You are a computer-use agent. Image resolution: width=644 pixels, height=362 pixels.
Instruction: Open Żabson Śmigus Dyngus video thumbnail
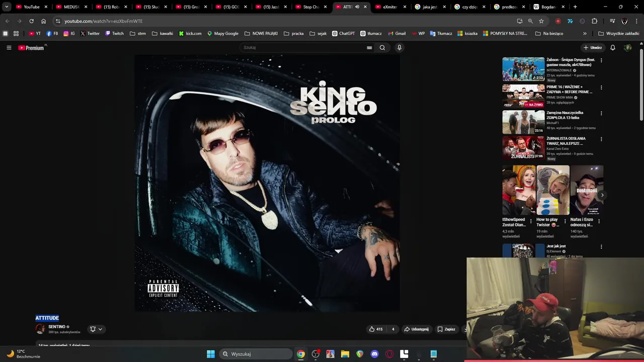tap(523, 69)
